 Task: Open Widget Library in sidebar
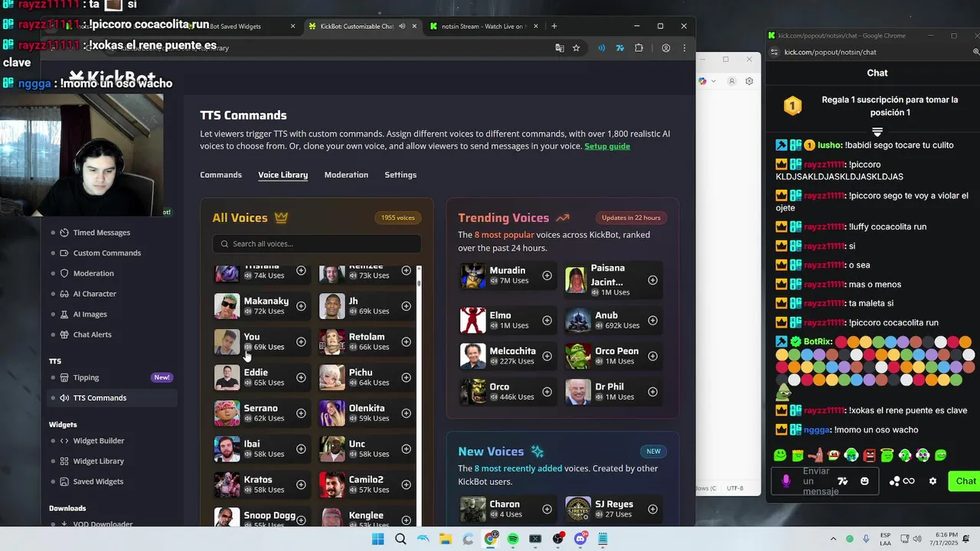[99, 461]
